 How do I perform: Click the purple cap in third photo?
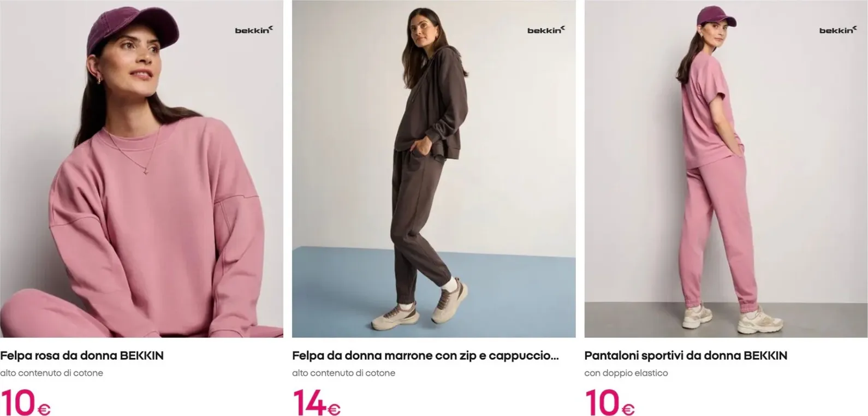715,17
